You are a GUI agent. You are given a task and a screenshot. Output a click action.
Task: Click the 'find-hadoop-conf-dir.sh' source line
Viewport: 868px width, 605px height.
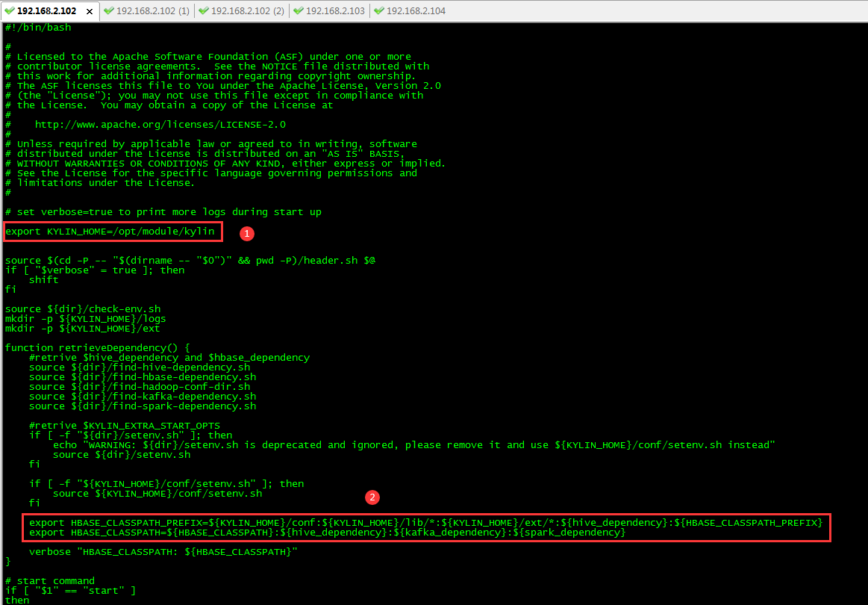coord(140,386)
